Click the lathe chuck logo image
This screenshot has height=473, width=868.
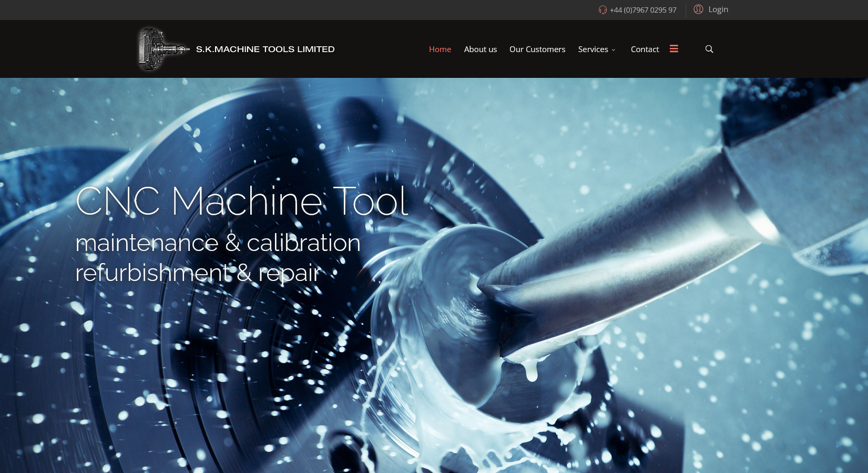pyautogui.click(x=162, y=49)
